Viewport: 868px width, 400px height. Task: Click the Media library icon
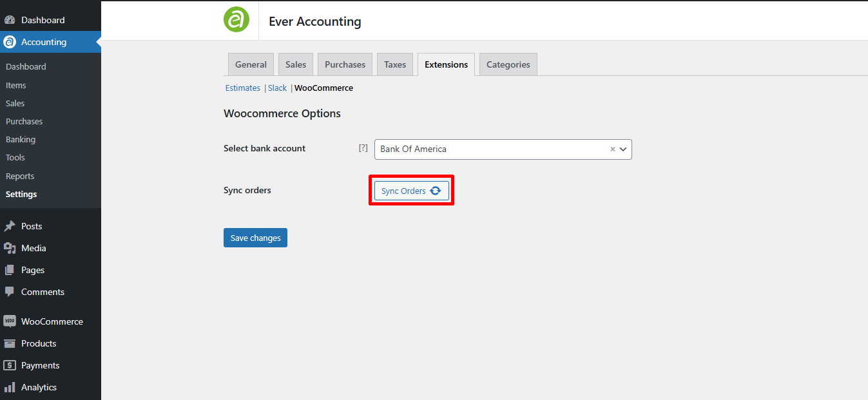tap(10, 248)
